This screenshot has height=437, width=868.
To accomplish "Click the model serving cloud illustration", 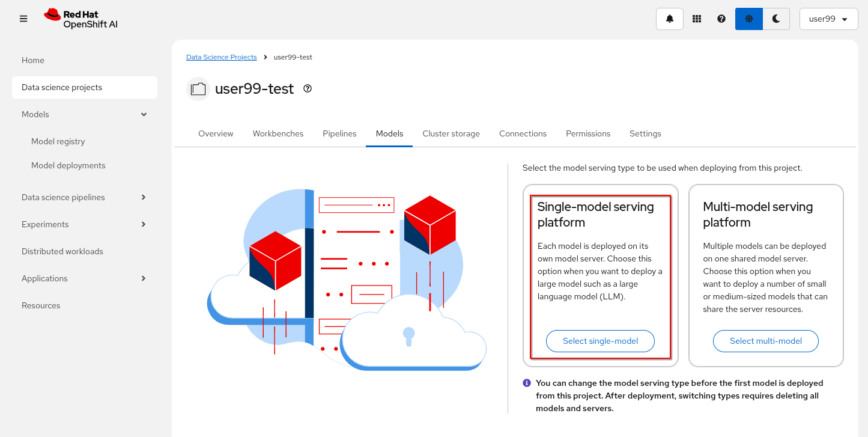I will point(347,281).
